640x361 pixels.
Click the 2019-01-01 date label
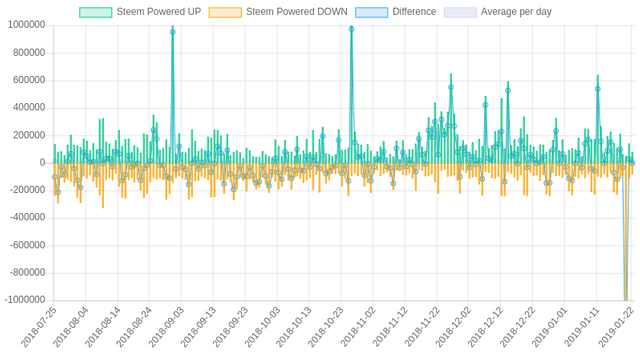[549, 327]
